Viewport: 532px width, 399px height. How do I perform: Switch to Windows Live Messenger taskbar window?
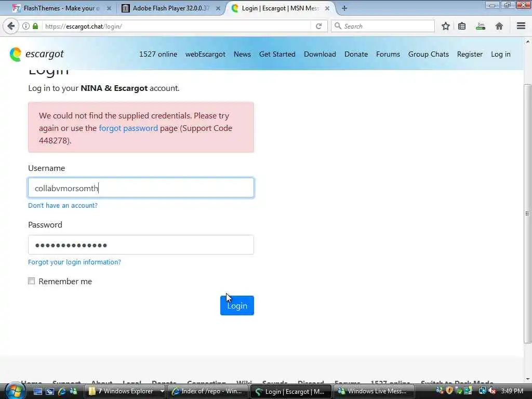coord(373,391)
